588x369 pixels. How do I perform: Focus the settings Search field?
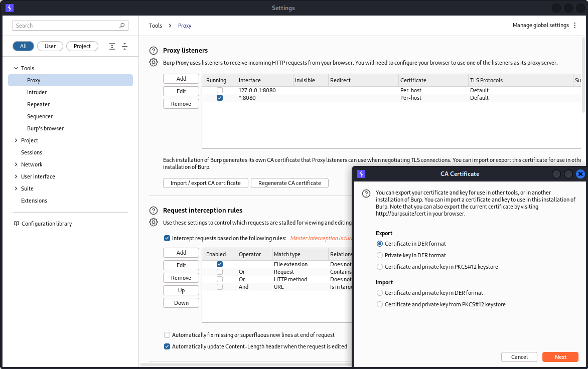pyautogui.click(x=71, y=26)
